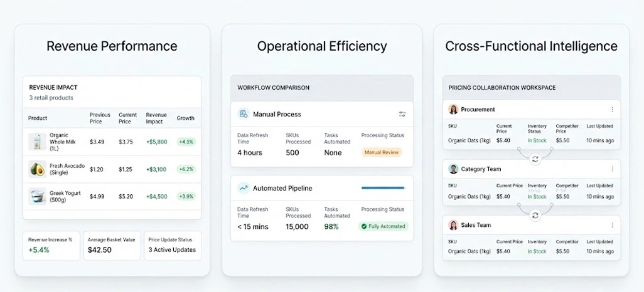Click the Fully Automated status badge
Viewport: 644px width, 292px height.
click(x=383, y=226)
